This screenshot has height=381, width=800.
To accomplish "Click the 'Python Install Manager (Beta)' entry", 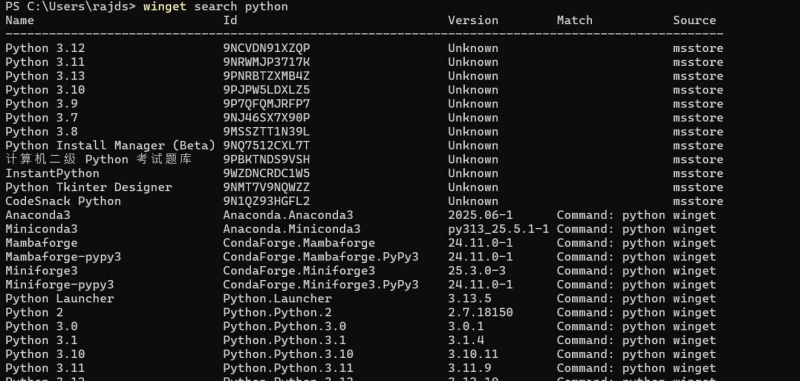I will tap(110, 145).
